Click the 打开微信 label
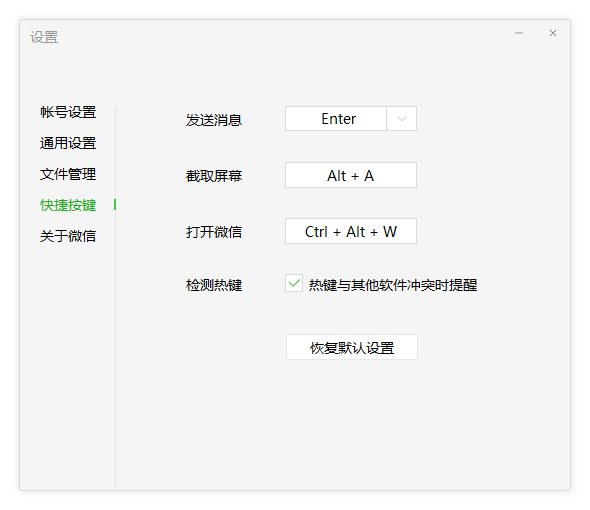 pos(214,232)
